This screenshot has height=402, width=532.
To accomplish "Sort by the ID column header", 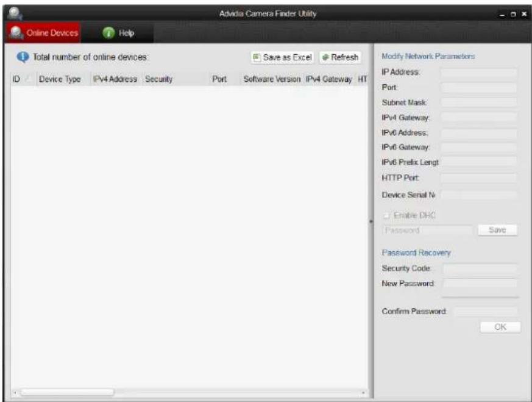I will coord(23,79).
